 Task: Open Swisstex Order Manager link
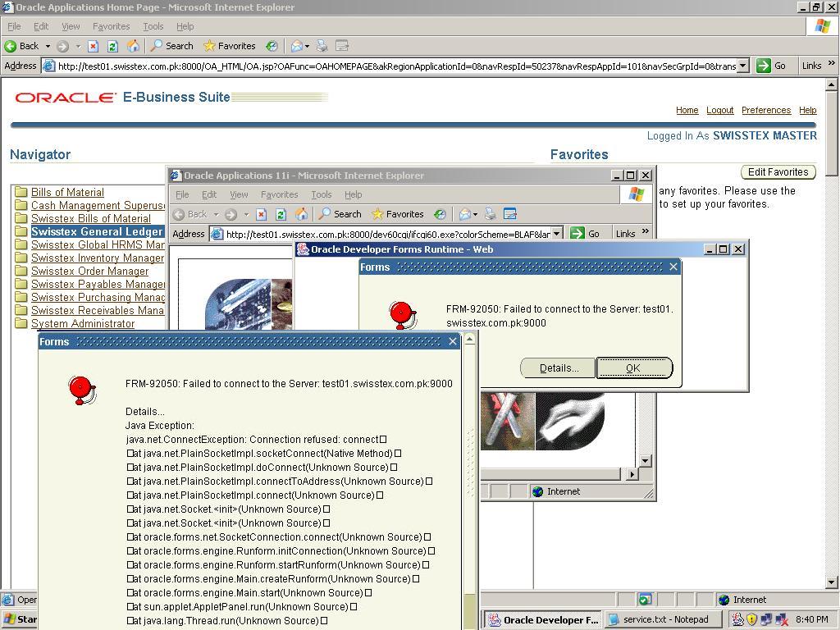(x=89, y=271)
